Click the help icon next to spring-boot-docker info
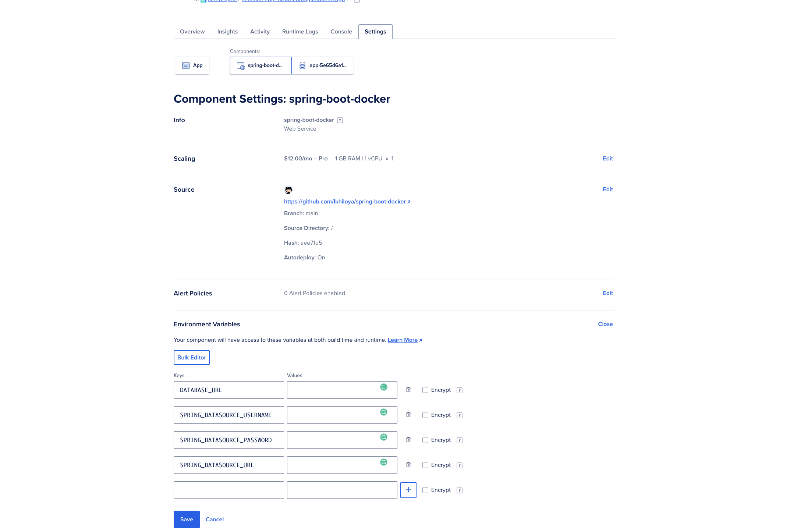Screen dimensions: 808x532 pyautogui.click(x=340, y=120)
